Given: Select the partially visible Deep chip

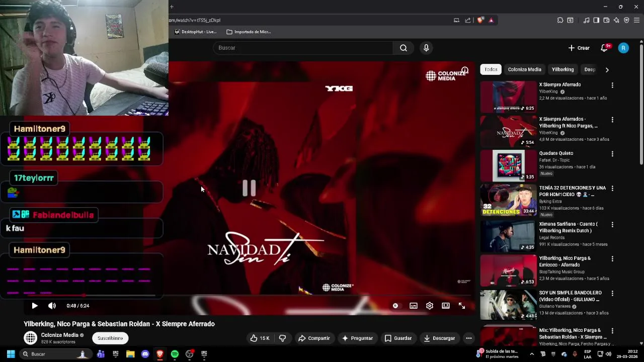Looking at the screenshot, I should pyautogui.click(x=590, y=69).
